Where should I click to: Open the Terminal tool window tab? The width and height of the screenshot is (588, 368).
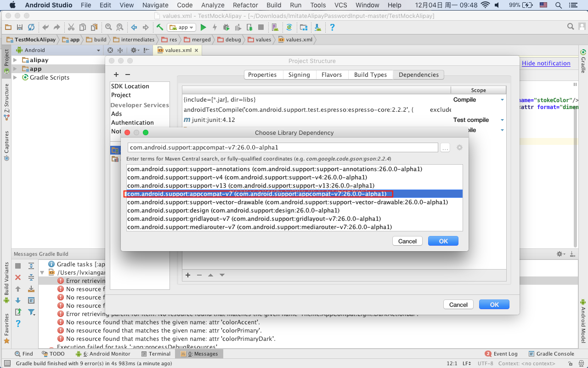[156, 354]
